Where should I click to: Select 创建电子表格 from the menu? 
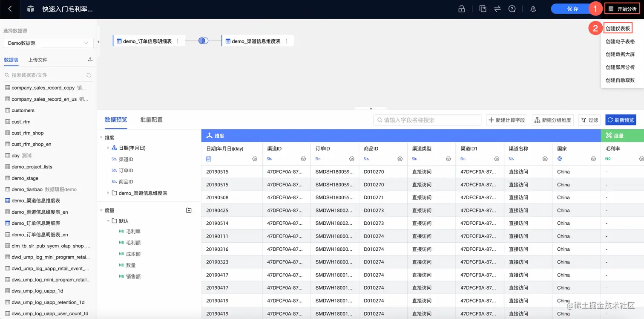[620, 41]
